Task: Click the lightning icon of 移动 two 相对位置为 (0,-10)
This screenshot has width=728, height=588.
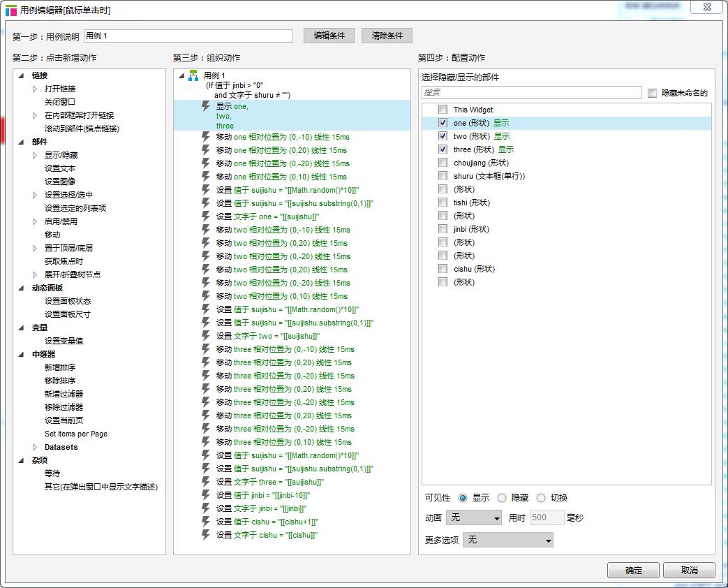Action: tap(206, 230)
